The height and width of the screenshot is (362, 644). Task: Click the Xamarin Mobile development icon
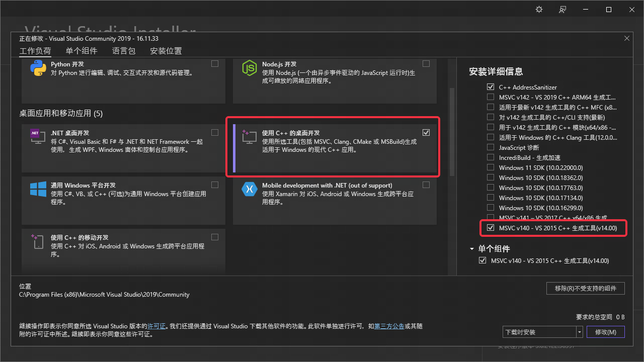250,190
